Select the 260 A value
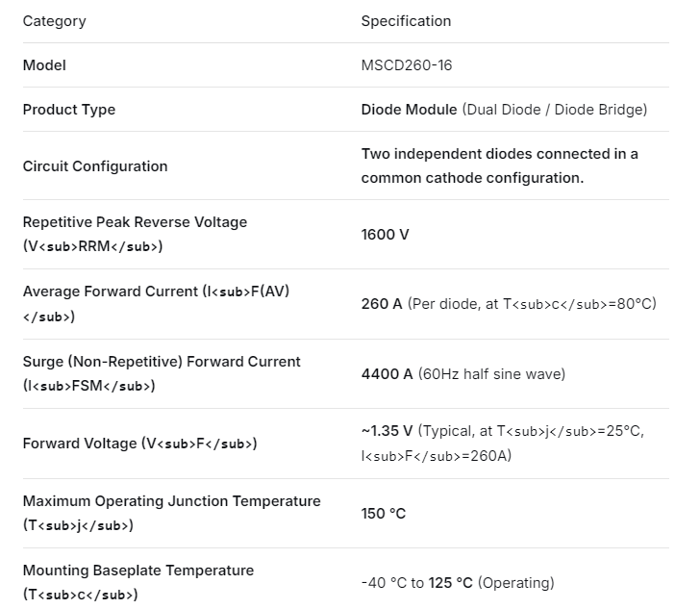Image resolution: width=700 pixels, height=609 pixels. coord(382,304)
